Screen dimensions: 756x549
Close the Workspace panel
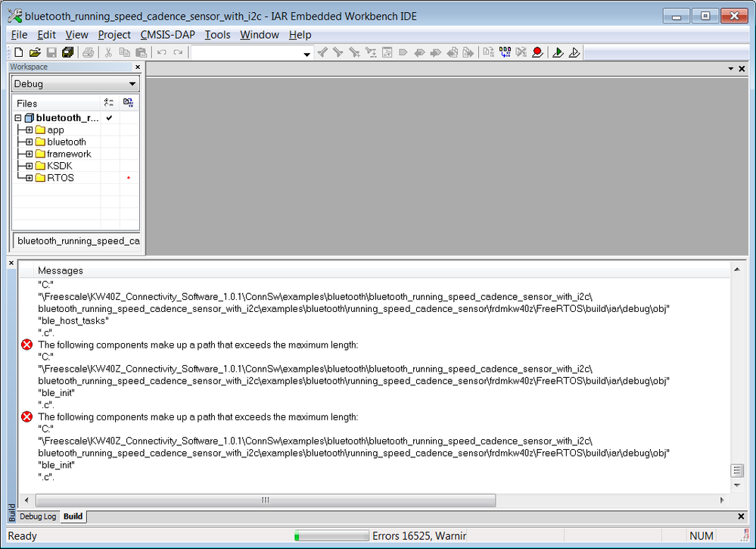138,67
